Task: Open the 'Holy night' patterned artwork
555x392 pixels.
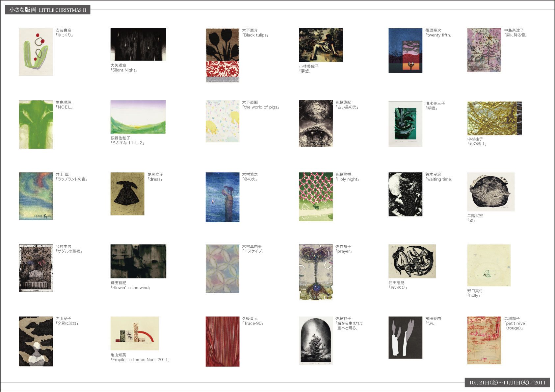Action: pos(316,197)
